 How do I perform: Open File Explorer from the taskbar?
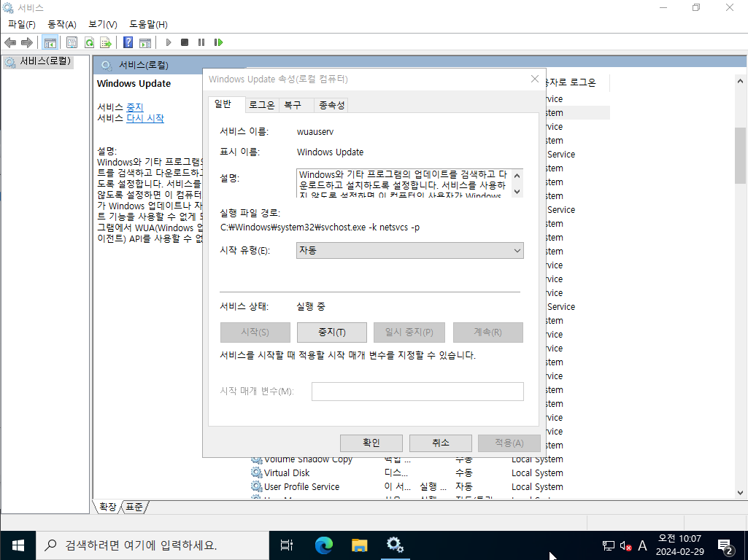pyautogui.click(x=359, y=545)
